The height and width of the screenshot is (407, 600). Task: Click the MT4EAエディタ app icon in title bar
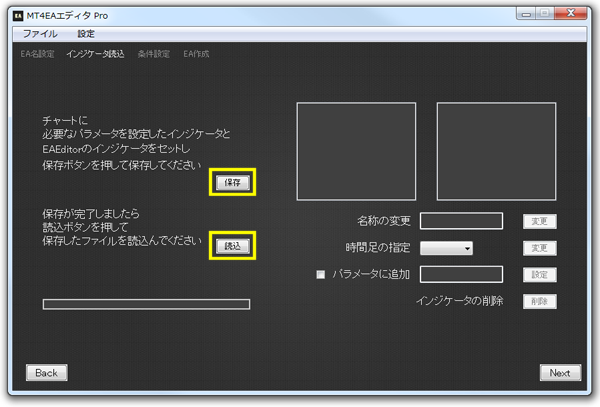pyautogui.click(x=18, y=16)
